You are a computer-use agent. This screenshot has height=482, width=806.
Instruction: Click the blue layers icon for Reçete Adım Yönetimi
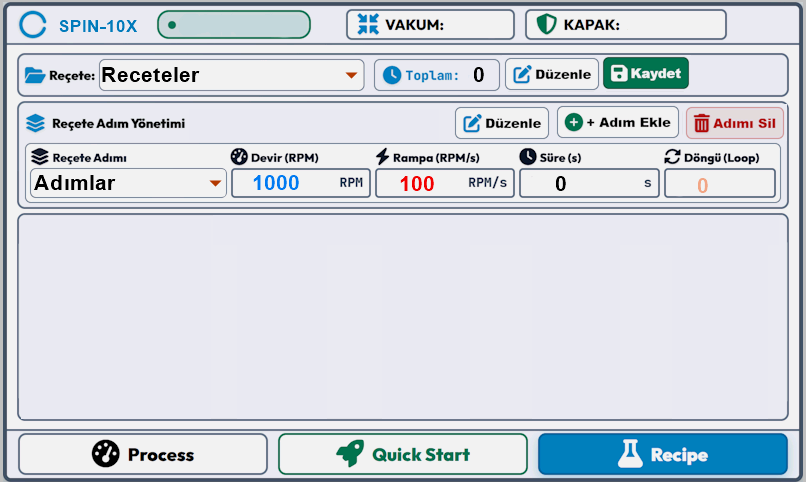tap(35, 123)
